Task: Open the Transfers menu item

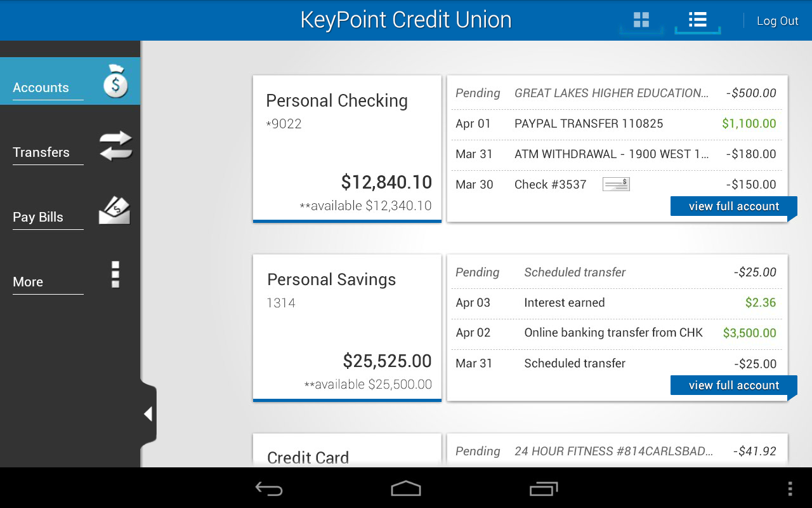Action: [41, 152]
